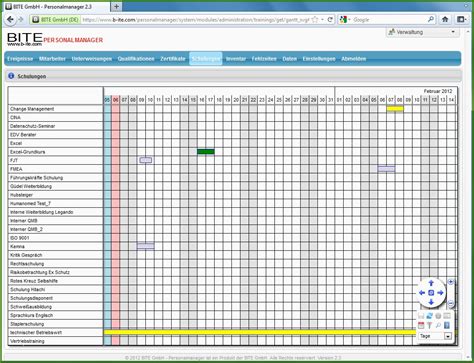The width and height of the screenshot is (474, 363).
Task: Open the browser home page icon
Action: pyautogui.click(x=445, y=20)
